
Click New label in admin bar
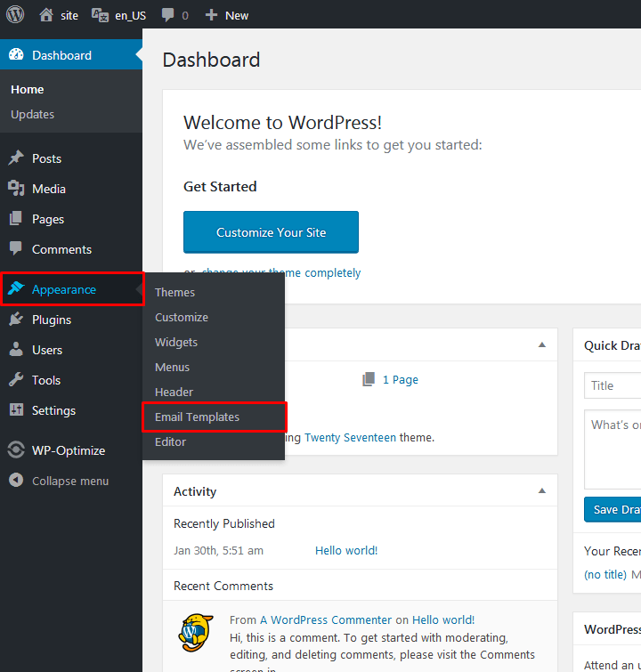tap(237, 16)
